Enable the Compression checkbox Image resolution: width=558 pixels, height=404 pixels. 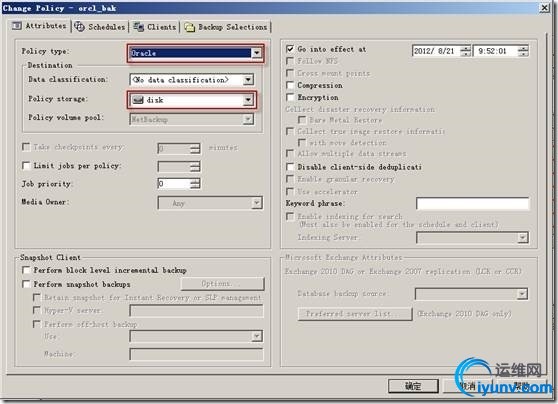coord(290,85)
